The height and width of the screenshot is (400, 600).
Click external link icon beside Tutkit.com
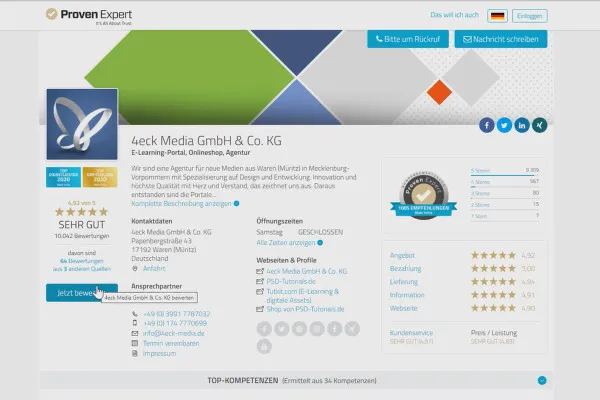tap(260, 292)
